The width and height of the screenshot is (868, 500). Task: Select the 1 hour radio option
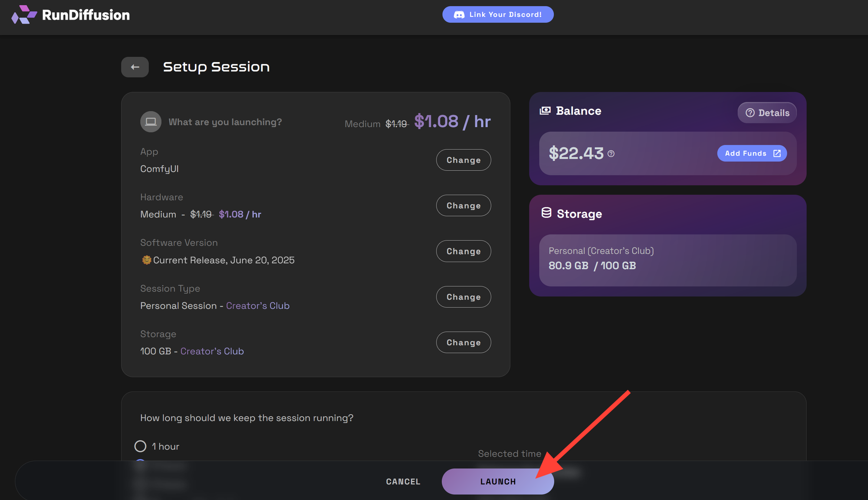tap(140, 446)
